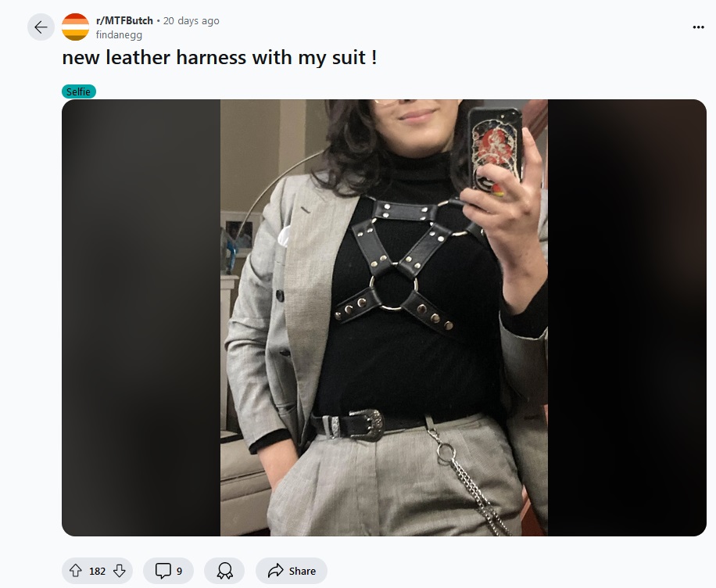Click the blurred left side of image
Screen dimensions: 716x588
tap(141, 317)
